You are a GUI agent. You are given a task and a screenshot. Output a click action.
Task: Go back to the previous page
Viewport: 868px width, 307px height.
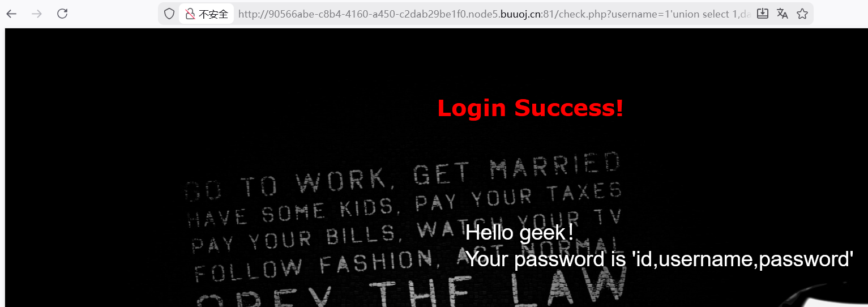pos(11,14)
